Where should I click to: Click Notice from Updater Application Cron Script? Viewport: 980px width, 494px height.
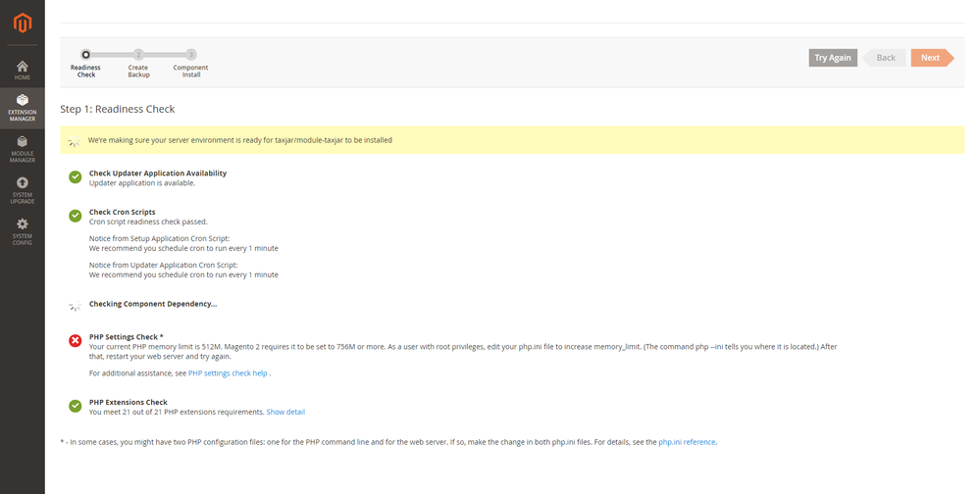[x=163, y=265]
